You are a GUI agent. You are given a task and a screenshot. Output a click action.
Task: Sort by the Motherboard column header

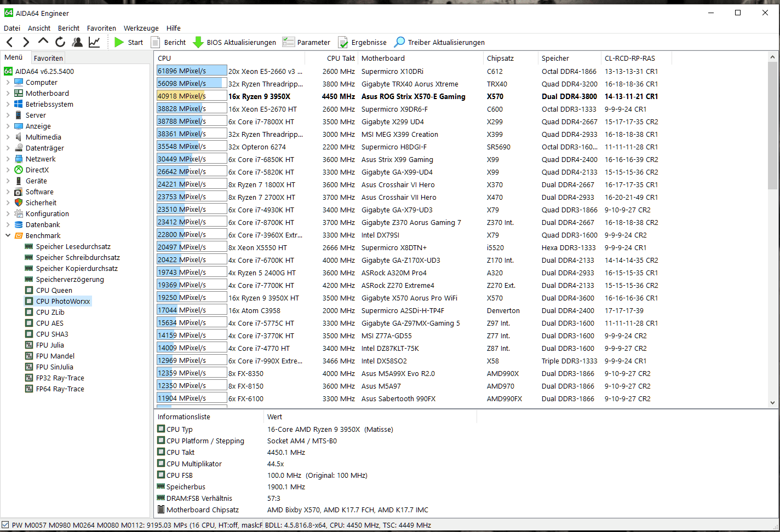click(421, 58)
